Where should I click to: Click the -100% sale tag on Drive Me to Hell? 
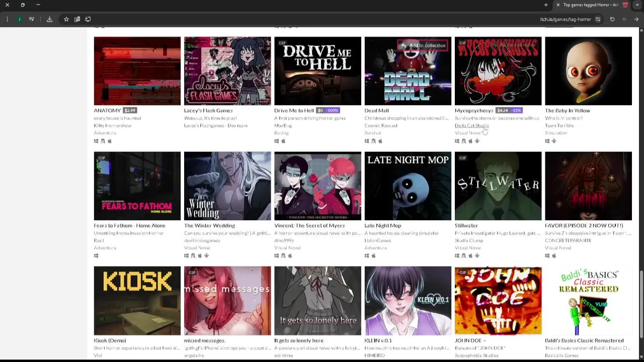332,111
